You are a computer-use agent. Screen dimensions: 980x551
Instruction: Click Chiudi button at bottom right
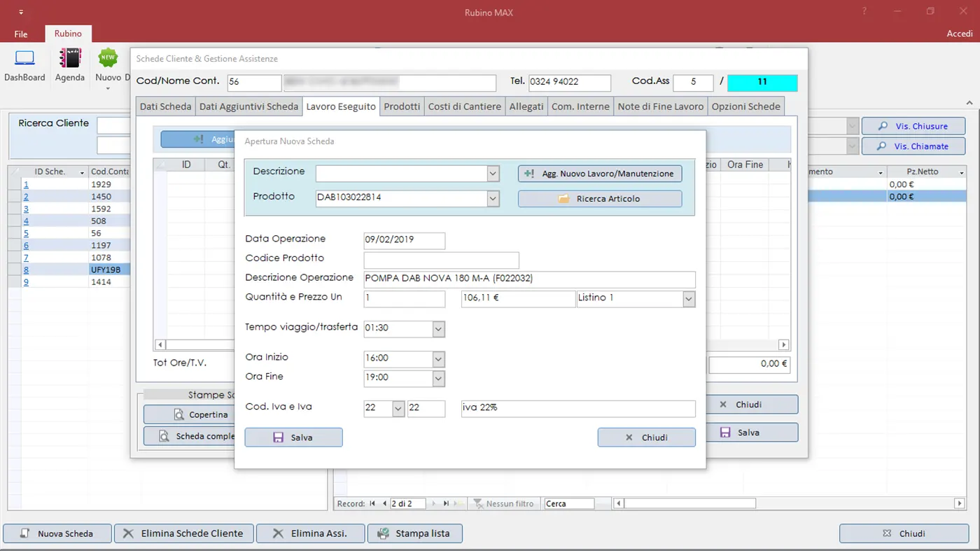pyautogui.click(x=904, y=533)
